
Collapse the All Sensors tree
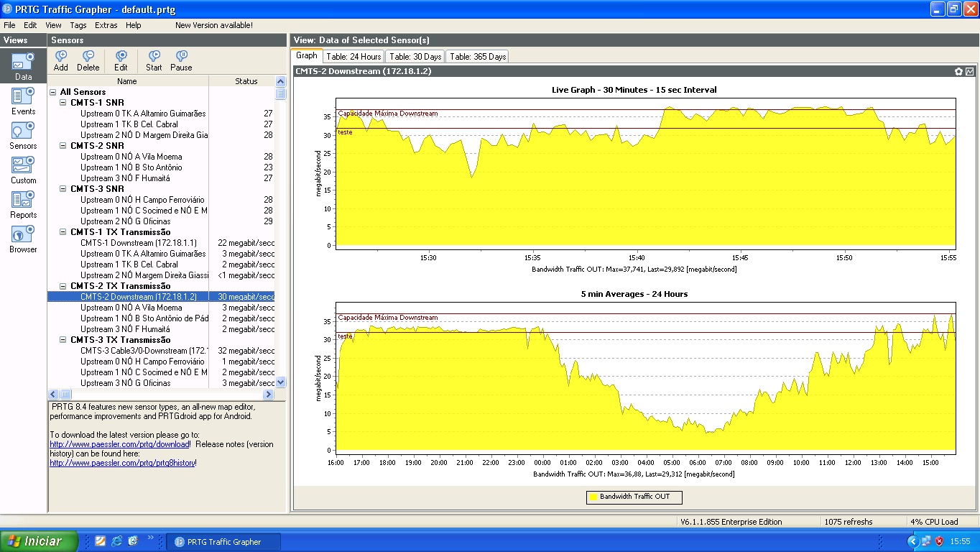[53, 92]
